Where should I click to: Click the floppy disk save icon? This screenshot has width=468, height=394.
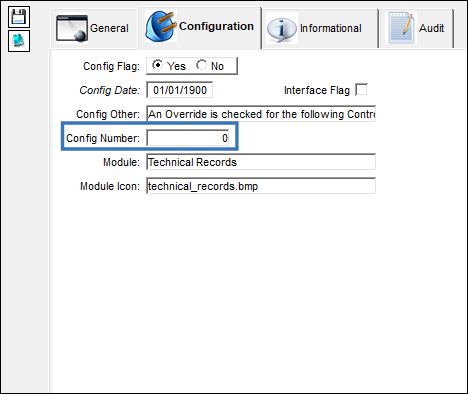(x=19, y=17)
